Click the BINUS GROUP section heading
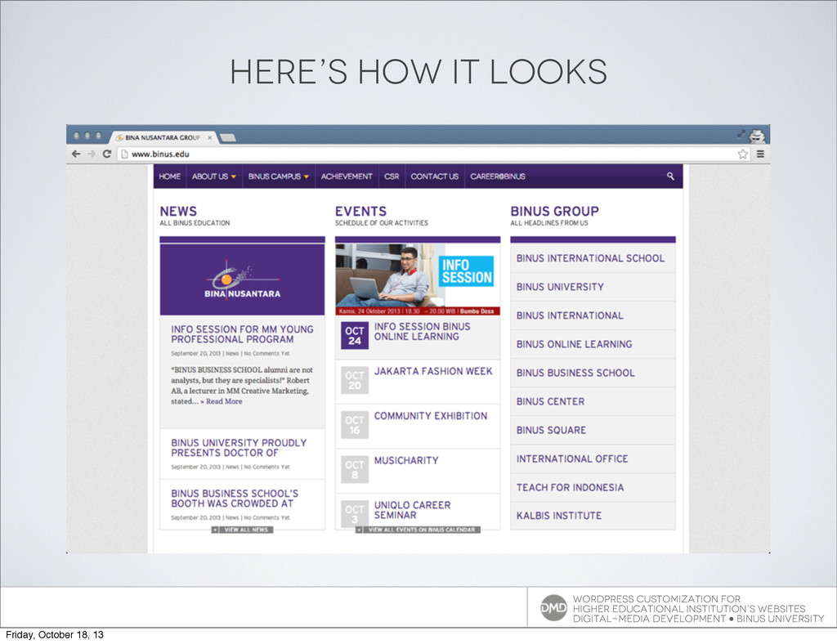Image resolution: width=837 pixels, height=644 pixels. [x=555, y=212]
